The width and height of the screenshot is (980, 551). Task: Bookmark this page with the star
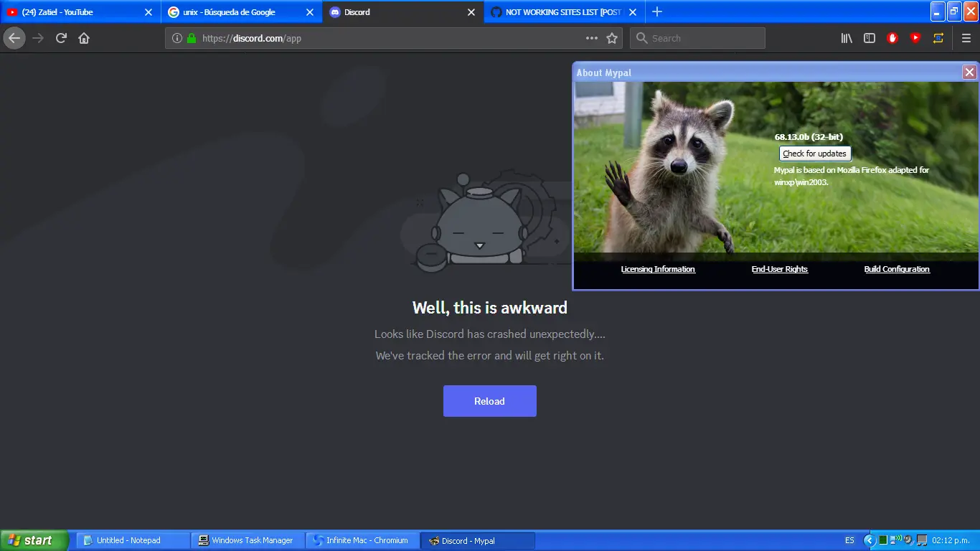click(x=612, y=38)
